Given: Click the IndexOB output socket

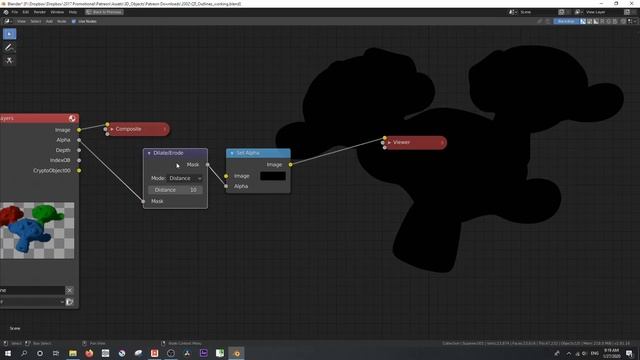Looking at the screenshot, I should pyautogui.click(x=79, y=160).
